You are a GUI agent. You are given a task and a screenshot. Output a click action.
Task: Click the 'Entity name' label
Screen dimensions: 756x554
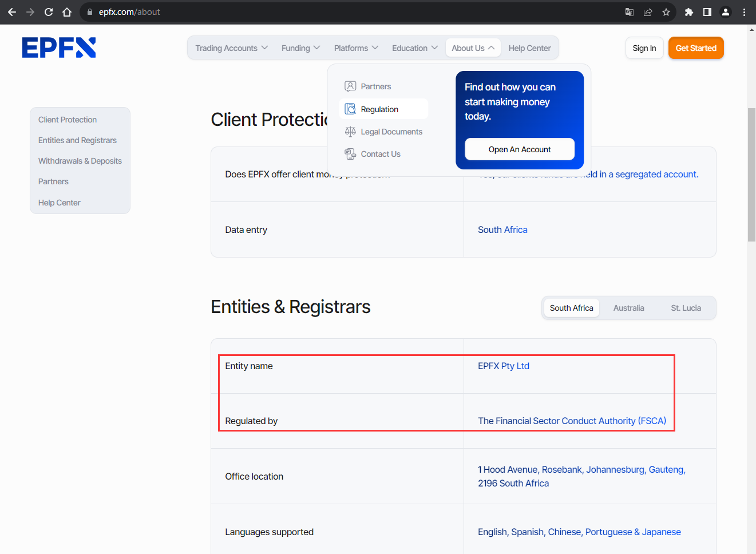click(249, 366)
